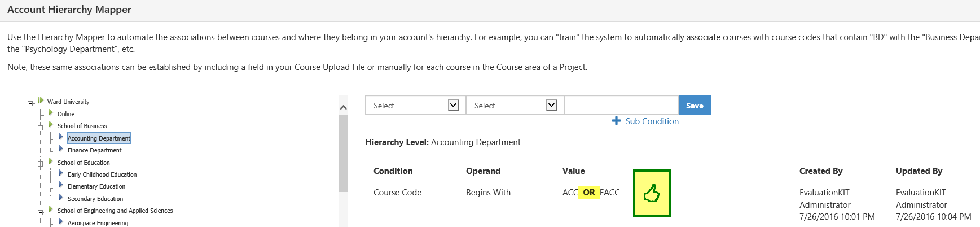Open the first Select condition dropdown

tap(415, 106)
